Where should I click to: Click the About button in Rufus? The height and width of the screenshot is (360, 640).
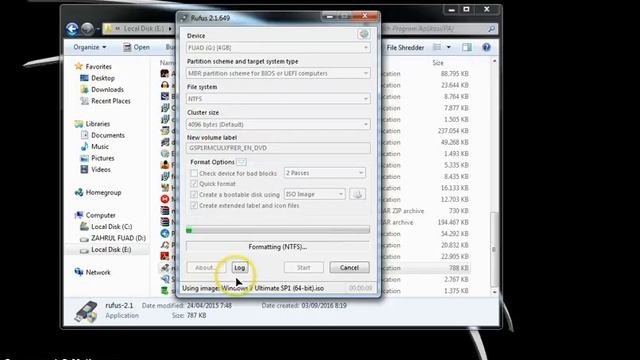point(205,268)
